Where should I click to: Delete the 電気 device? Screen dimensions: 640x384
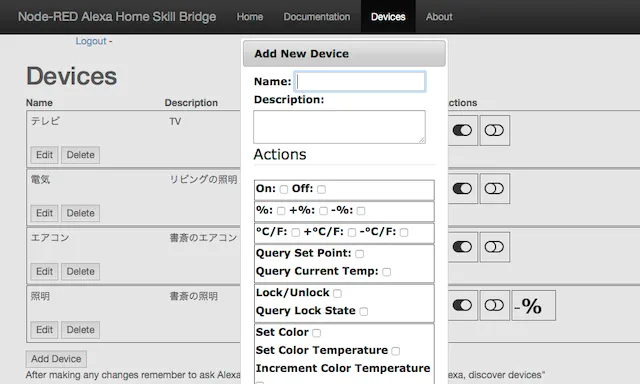click(80, 213)
